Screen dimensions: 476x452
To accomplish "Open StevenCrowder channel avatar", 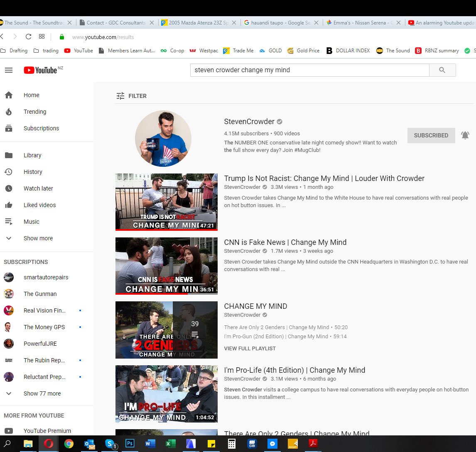I will click(x=163, y=139).
